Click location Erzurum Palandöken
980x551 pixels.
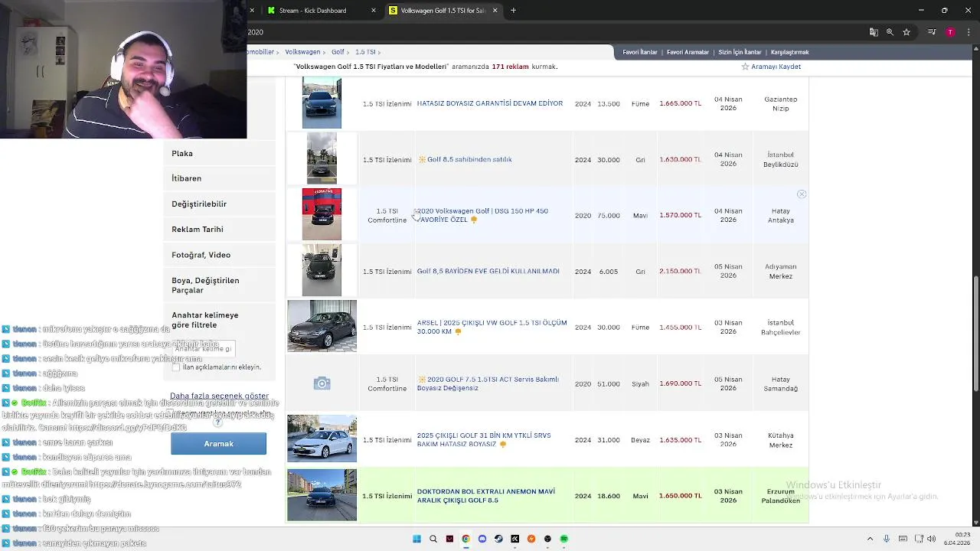coord(781,496)
